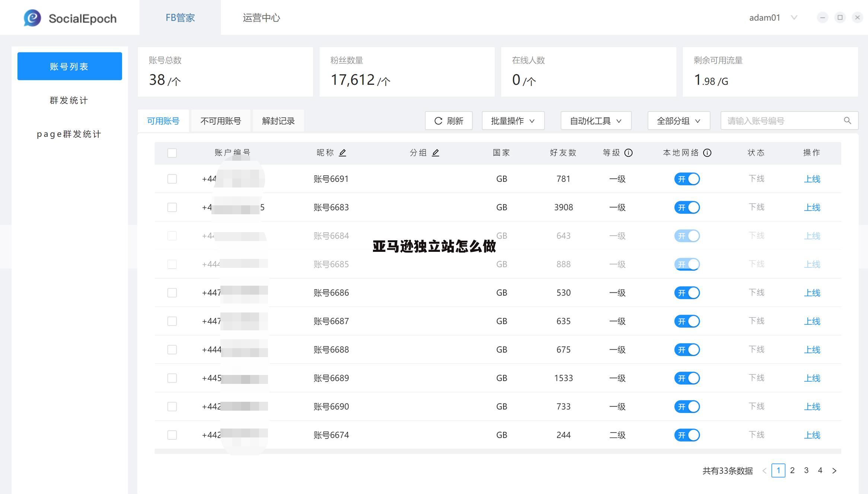The height and width of the screenshot is (494, 868).
Task: Open the 解封记录 section
Action: (278, 121)
